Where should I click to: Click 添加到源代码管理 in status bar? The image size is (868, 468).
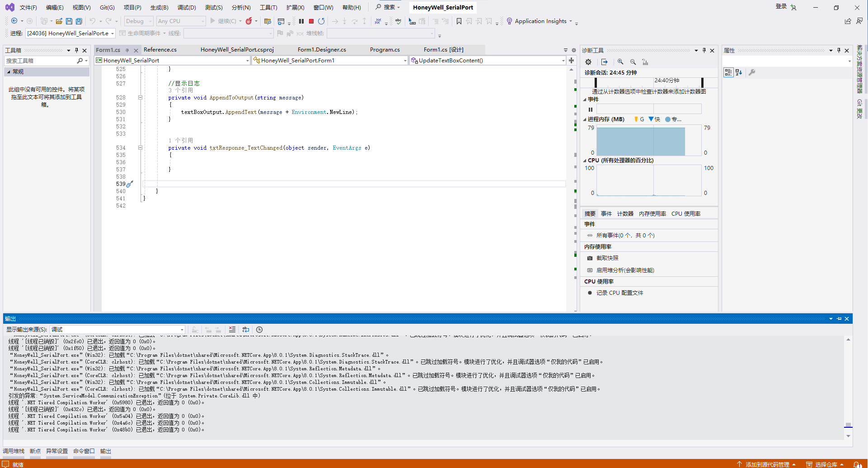pyautogui.click(x=767, y=464)
